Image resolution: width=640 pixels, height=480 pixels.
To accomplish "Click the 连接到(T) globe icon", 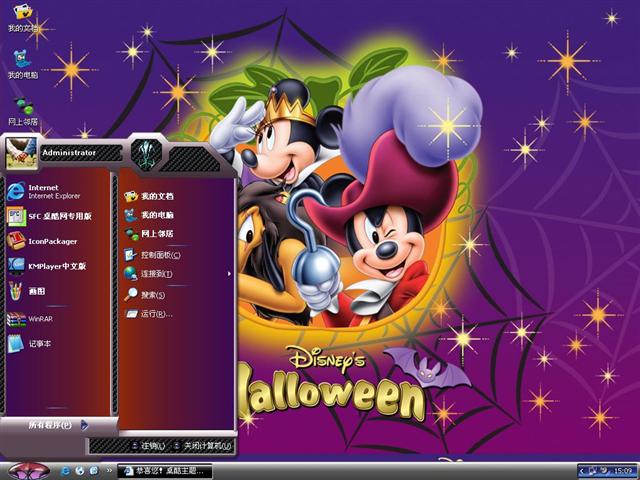I will point(131,273).
